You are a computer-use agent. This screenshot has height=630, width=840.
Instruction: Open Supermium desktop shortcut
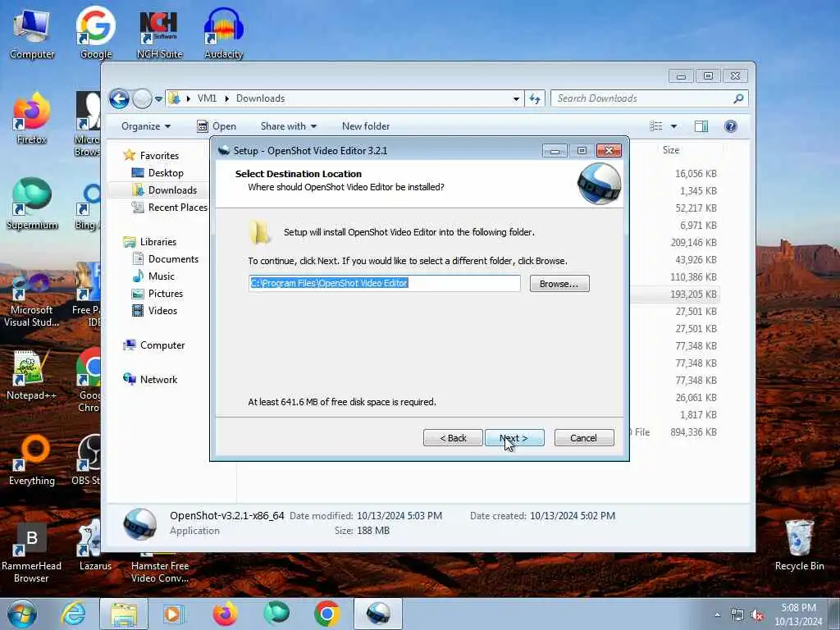point(32,204)
